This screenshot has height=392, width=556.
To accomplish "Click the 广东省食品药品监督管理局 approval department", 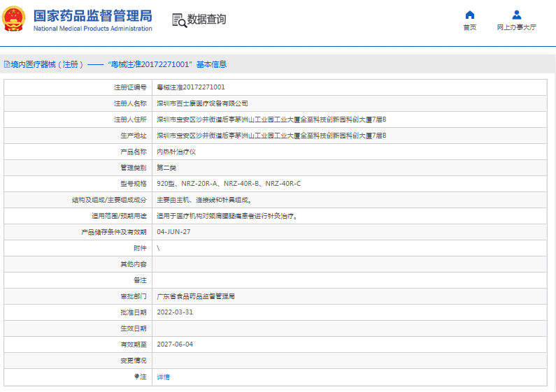I will pos(196,296).
